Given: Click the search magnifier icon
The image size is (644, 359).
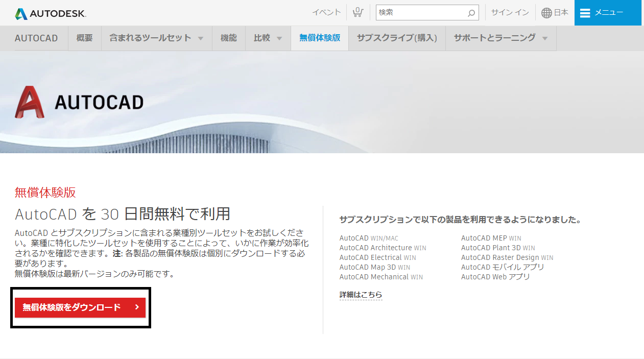Looking at the screenshot, I should click(471, 13).
